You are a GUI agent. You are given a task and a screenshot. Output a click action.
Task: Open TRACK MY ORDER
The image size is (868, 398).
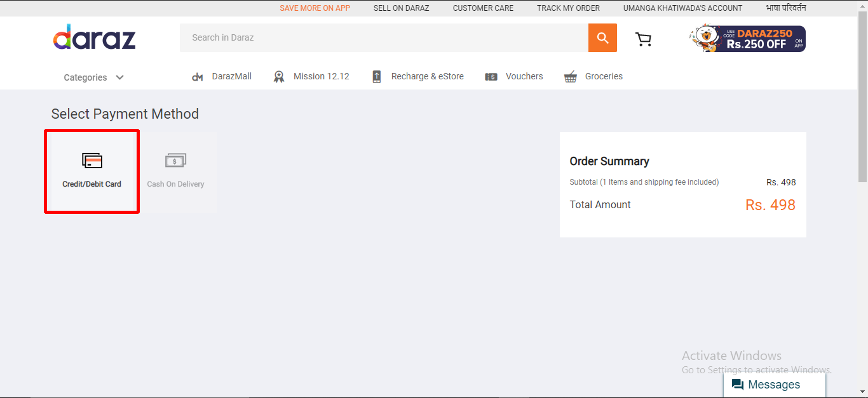tap(568, 8)
